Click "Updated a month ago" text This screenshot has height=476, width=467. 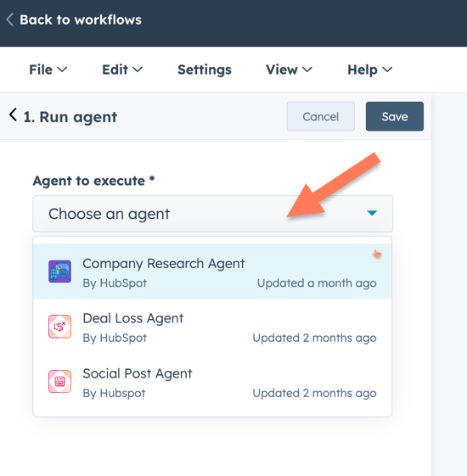pos(317,283)
